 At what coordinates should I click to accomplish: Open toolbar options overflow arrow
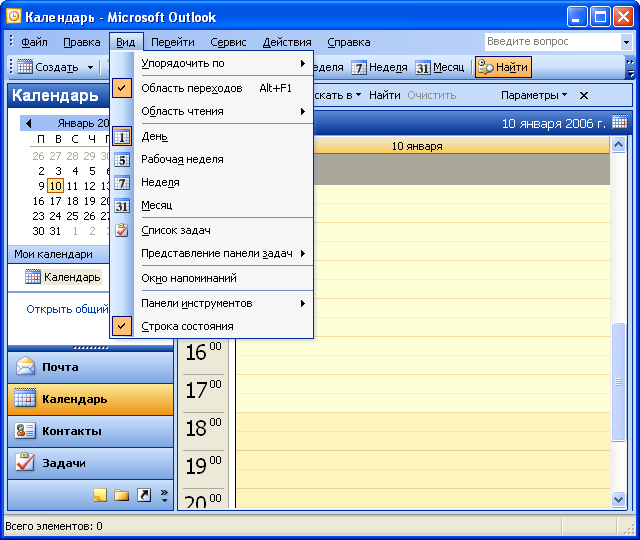[630, 68]
